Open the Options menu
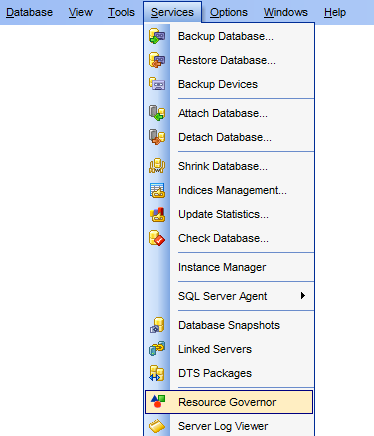 pyautogui.click(x=229, y=12)
